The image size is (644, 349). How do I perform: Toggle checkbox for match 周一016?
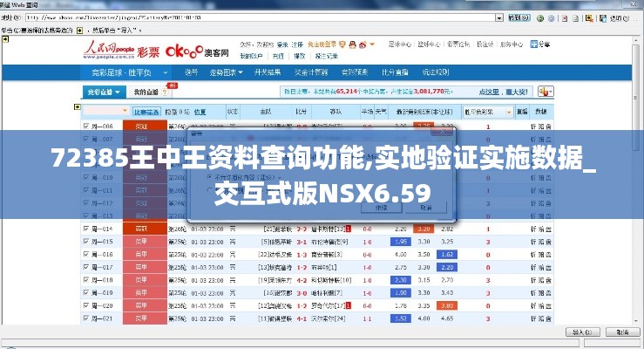click(x=86, y=254)
